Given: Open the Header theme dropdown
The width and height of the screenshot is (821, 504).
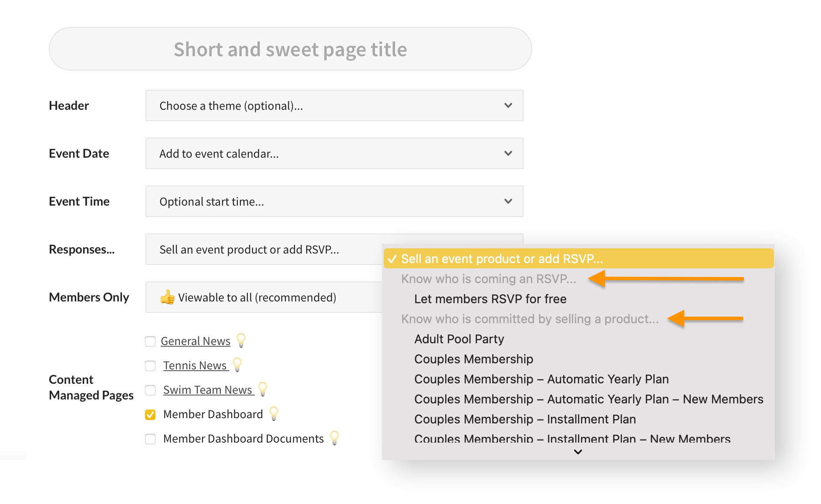Looking at the screenshot, I should pyautogui.click(x=334, y=105).
